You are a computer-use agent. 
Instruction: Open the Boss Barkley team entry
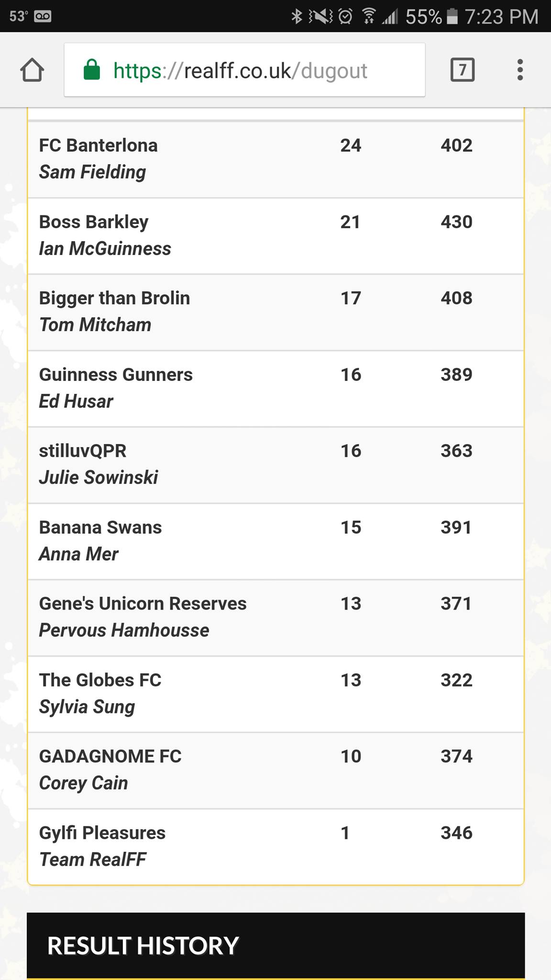click(x=276, y=236)
